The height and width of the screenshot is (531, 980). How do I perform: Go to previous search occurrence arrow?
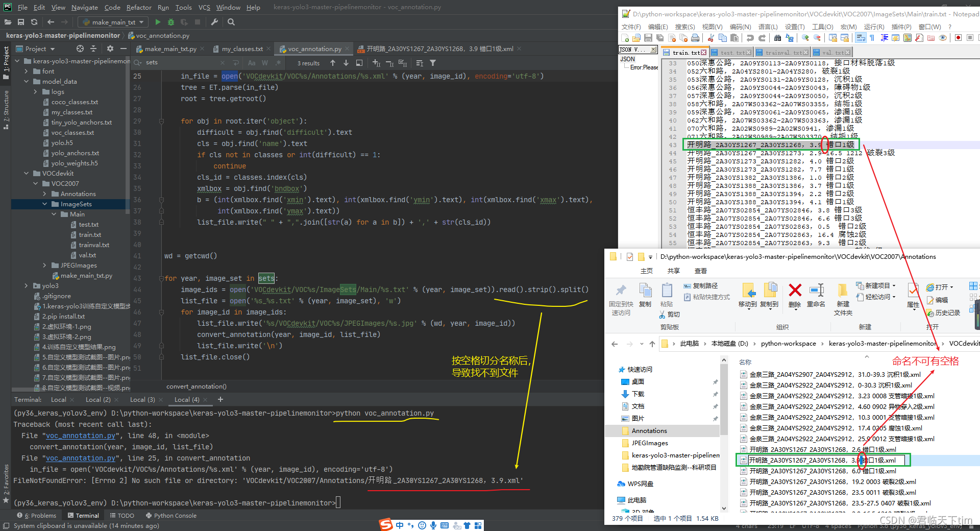[x=333, y=63]
